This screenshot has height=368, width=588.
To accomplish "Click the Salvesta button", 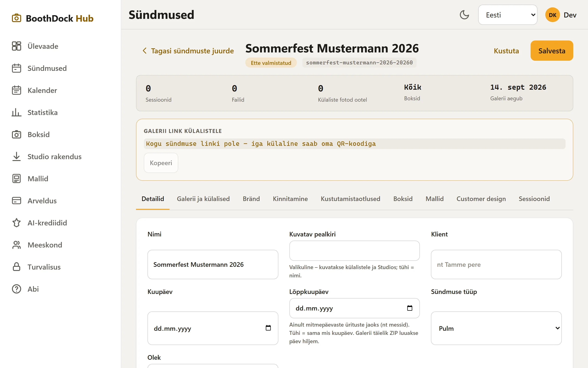I will pyautogui.click(x=552, y=51).
